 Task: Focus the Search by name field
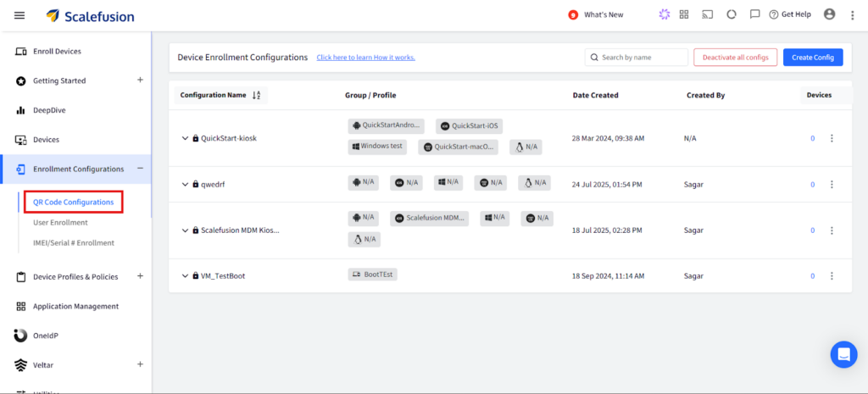point(636,58)
